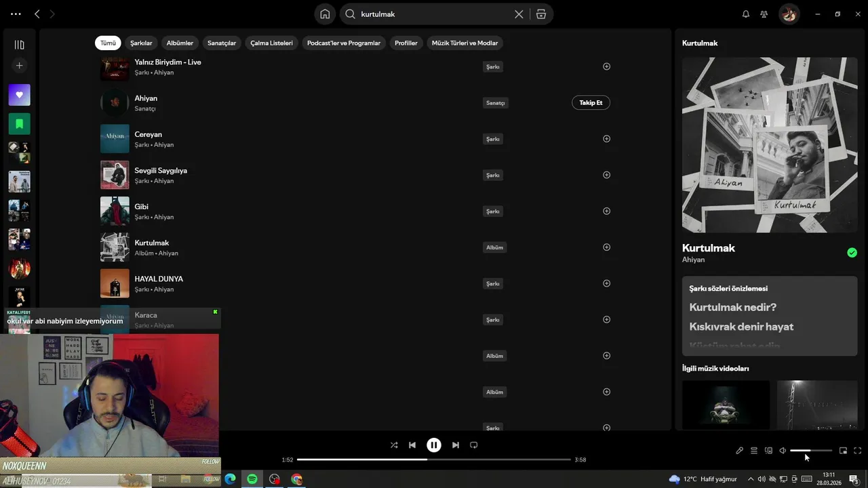This screenshot has height=488, width=868.
Task: Open Chrome from the taskbar
Action: pyautogui.click(x=296, y=479)
